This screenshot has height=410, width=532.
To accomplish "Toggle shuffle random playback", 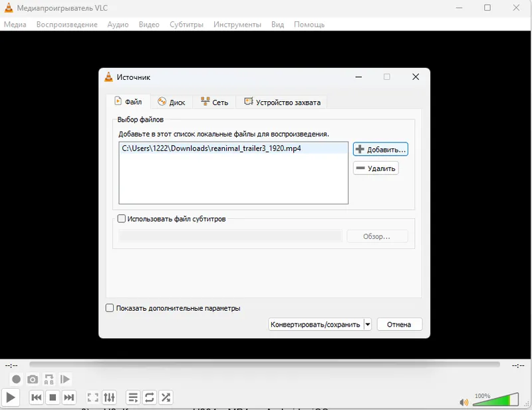I will coord(166,397).
